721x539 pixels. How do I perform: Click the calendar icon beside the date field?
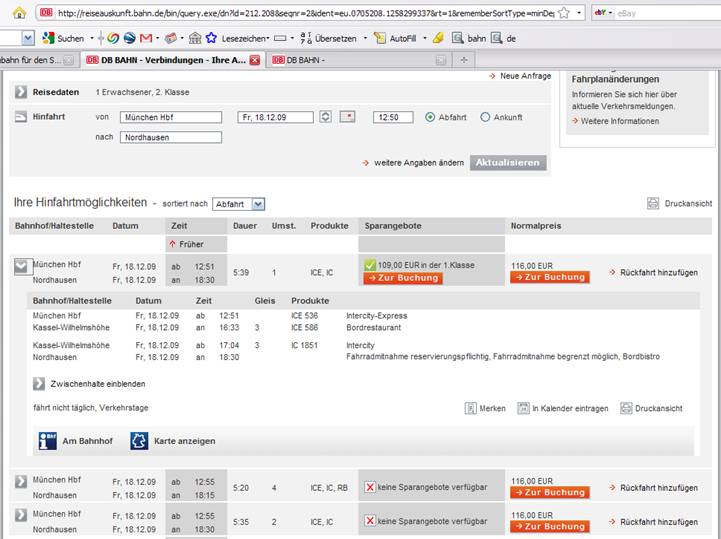(x=348, y=117)
